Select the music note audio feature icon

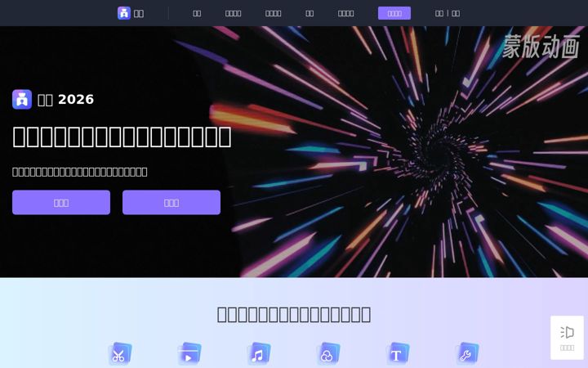(258, 354)
